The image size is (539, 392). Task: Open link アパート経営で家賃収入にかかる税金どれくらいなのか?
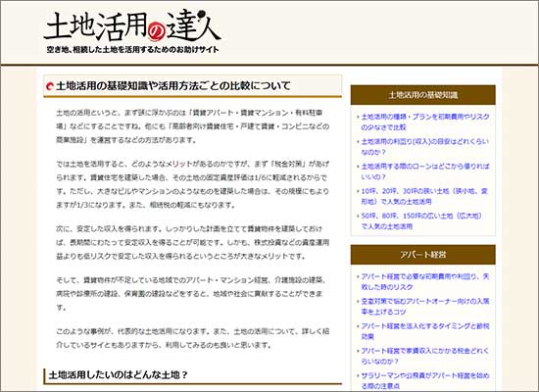point(425,356)
